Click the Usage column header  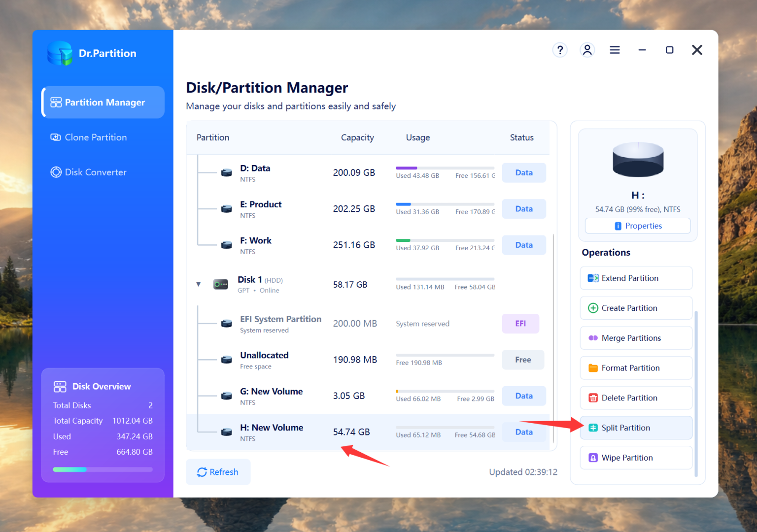pos(418,137)
